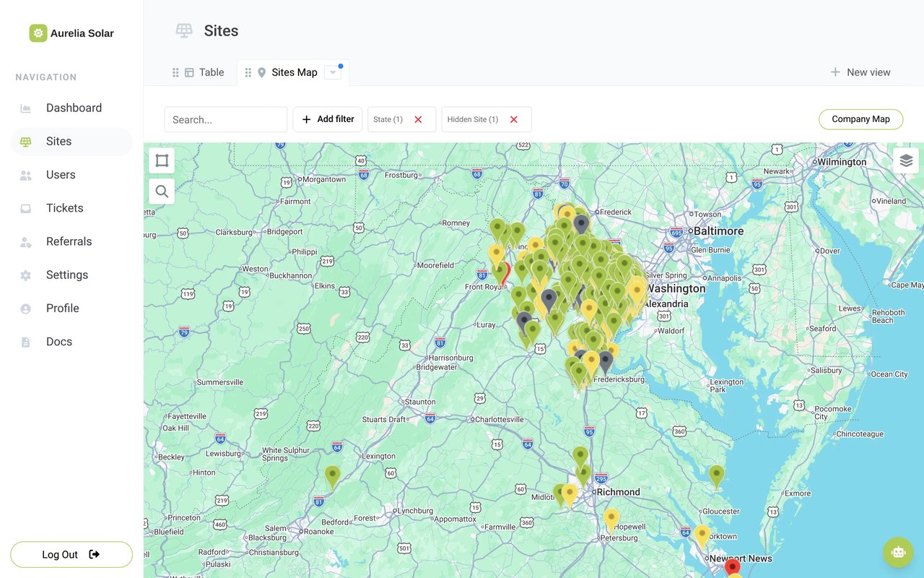Click the map search magnifier tool

click(162, 191)
